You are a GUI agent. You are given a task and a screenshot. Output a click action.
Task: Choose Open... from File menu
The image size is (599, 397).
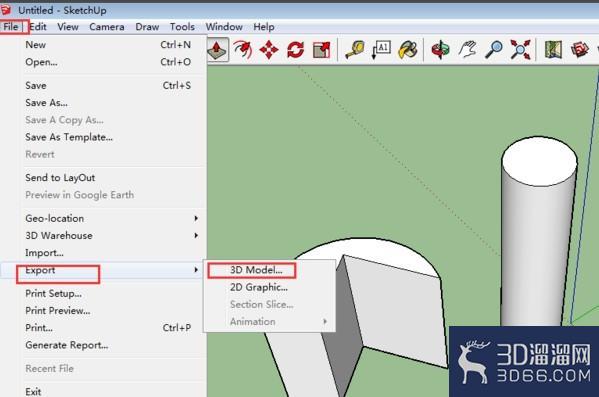pos(103,62)
